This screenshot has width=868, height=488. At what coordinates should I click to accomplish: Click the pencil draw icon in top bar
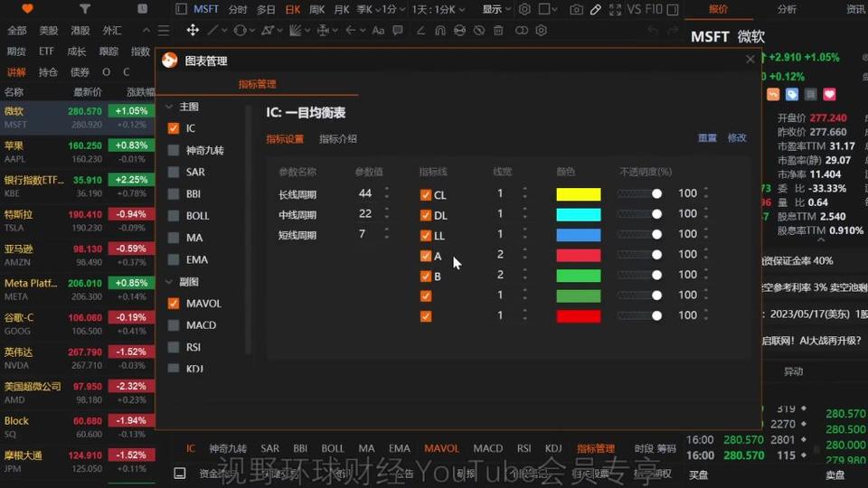[x=596, y=9]
